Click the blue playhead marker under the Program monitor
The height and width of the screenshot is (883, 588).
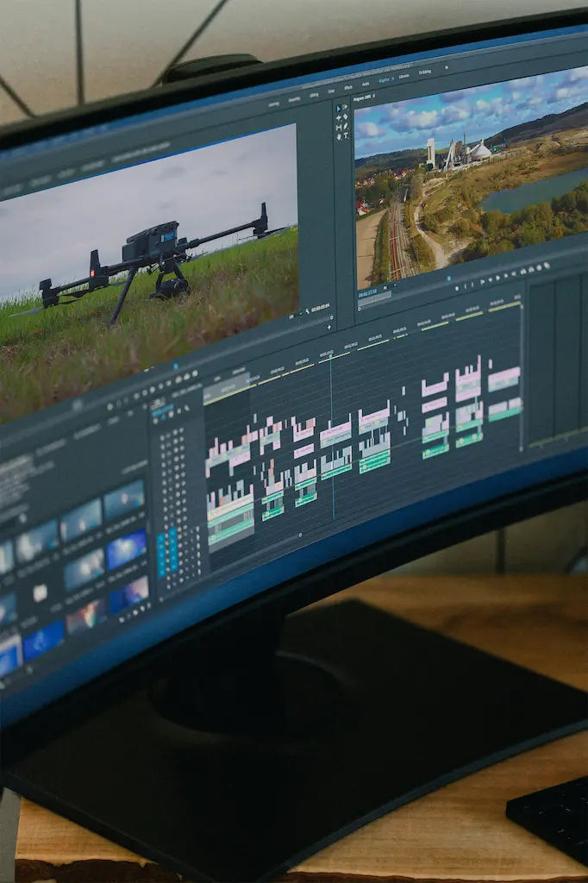point(449,279)
